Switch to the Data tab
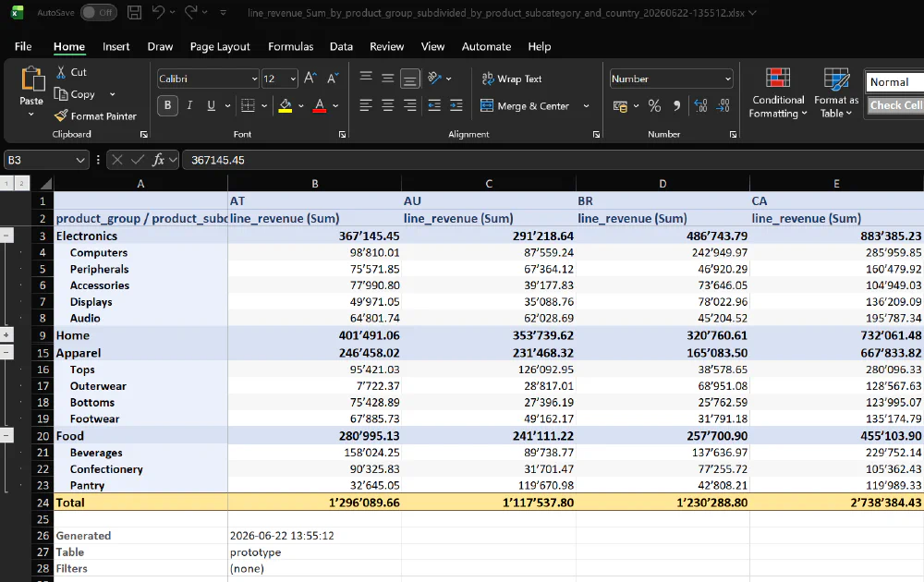Screen dimensions: 924x582 click(x=341, y=46)
